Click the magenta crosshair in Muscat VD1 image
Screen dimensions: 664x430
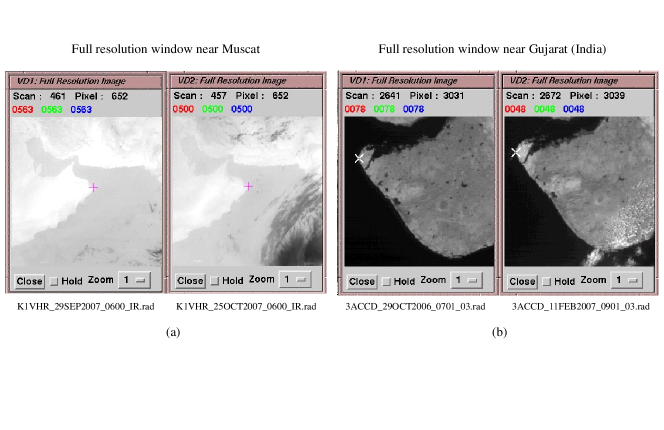click(x=94, y=187)
